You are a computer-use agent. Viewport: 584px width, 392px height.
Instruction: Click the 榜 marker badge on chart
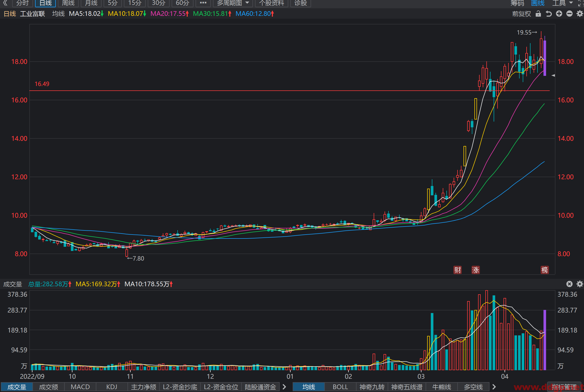pyautogui.click(x=545, y=270)
